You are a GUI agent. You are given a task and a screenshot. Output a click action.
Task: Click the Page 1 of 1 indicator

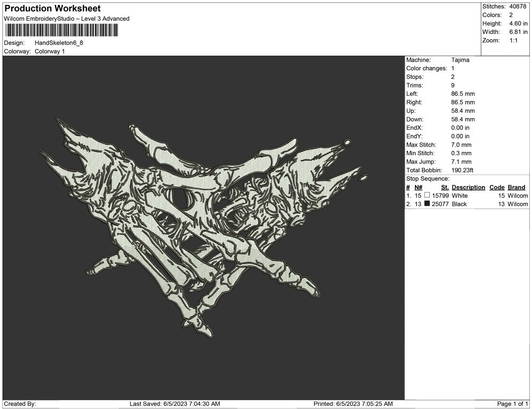coord(513,404)
